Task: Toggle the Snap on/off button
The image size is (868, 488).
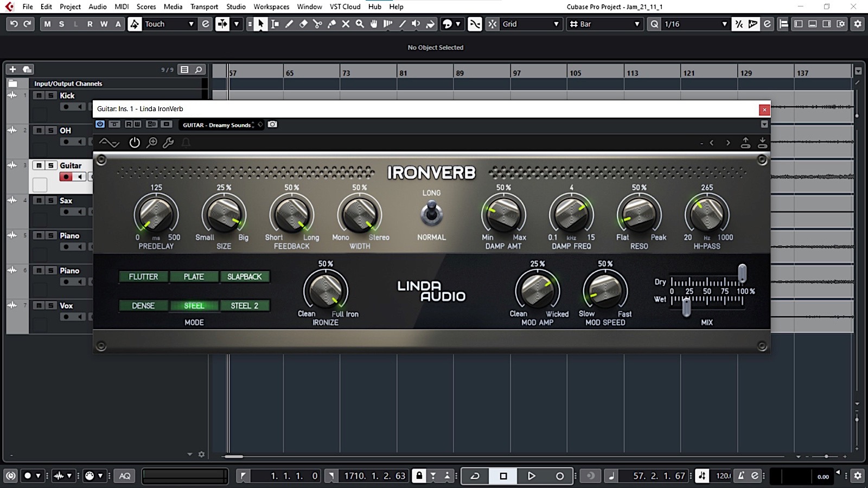Action: (475, 24)
